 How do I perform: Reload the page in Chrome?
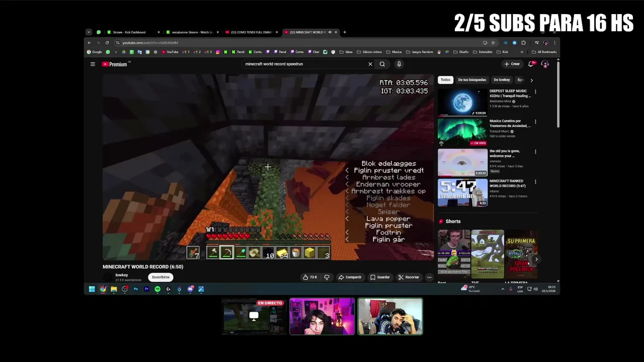(107, 43)
